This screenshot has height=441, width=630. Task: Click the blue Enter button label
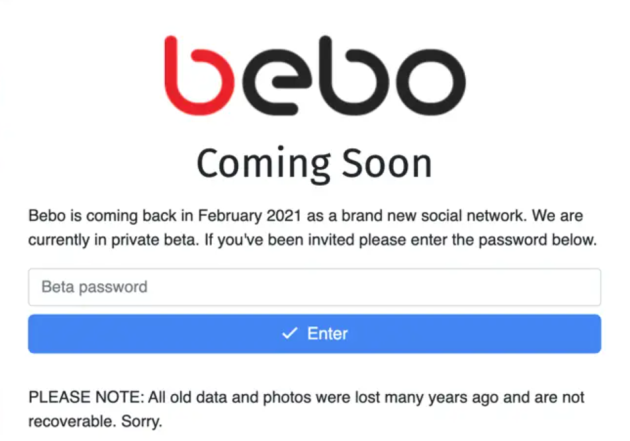pyautogui.click(x=327, y=334)
